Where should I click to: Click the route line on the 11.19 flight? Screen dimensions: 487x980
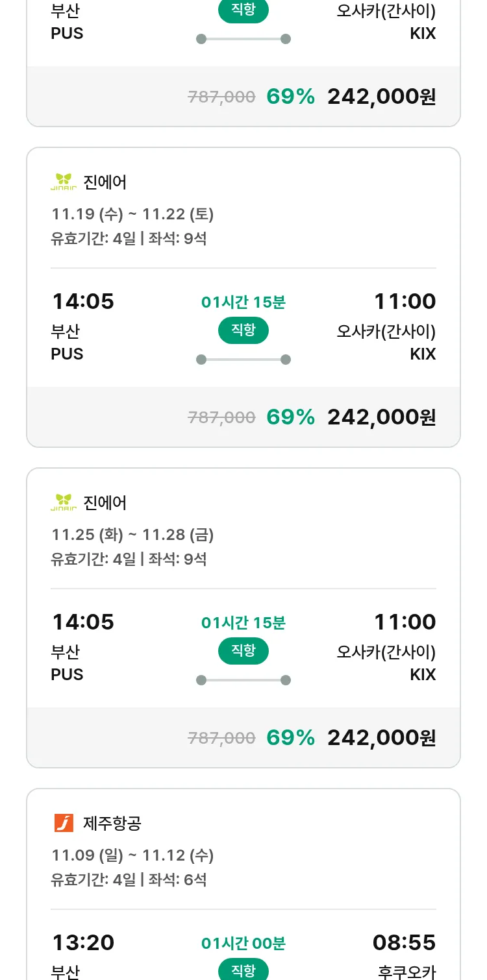coord(243,360)
